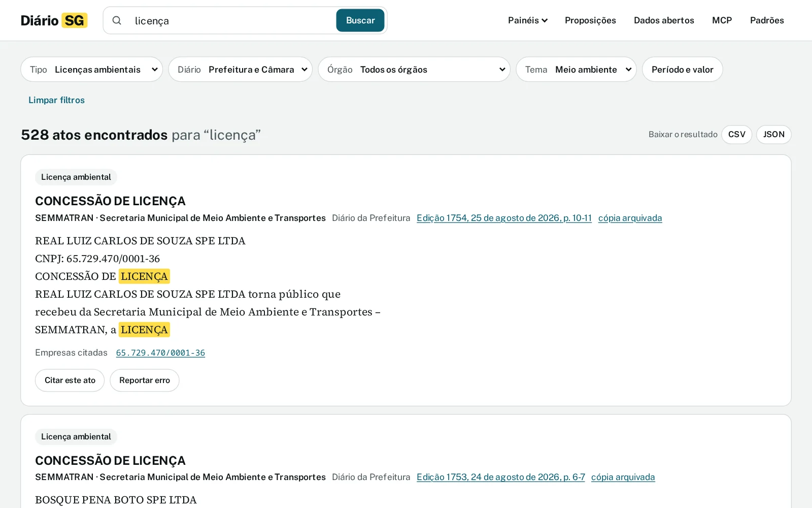Click "528 atos encontrados" heading
Screen dimensions: 812x508
(x=94, y=135)
